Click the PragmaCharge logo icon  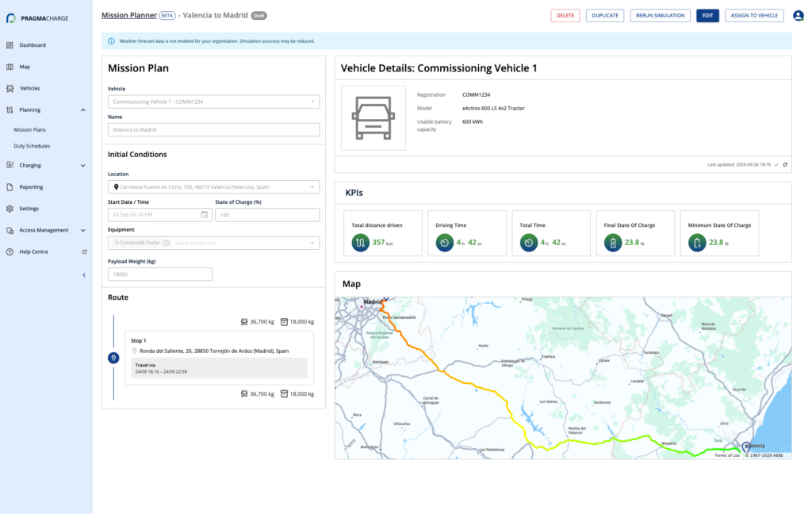11,18
